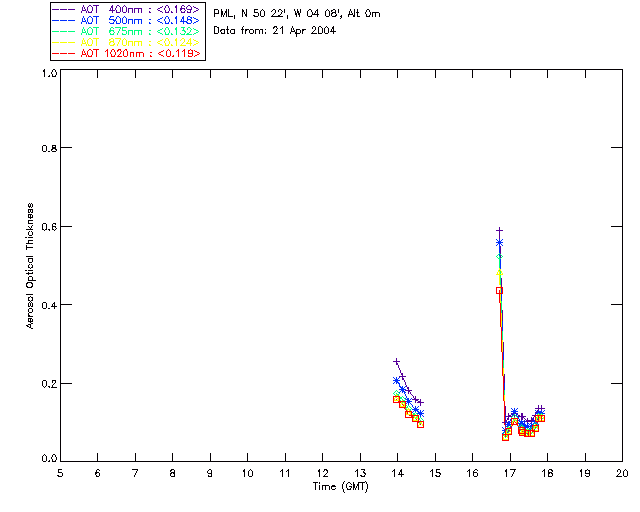Click the AOT 500nm legend entry
This screenshot has width=640, height=512.
[x=126, y=20]
